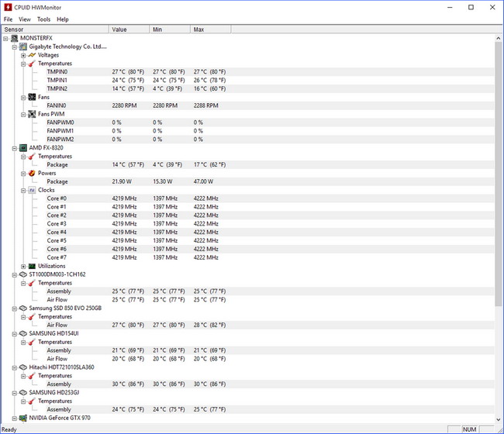Click the vertical scrollbar down arrow
Screen dimensions: 504x434
499,419
